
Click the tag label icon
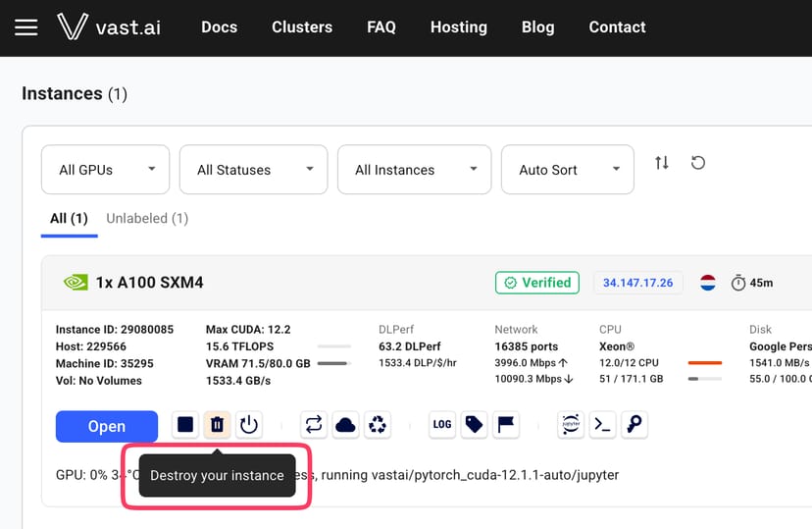pos(475,424)
